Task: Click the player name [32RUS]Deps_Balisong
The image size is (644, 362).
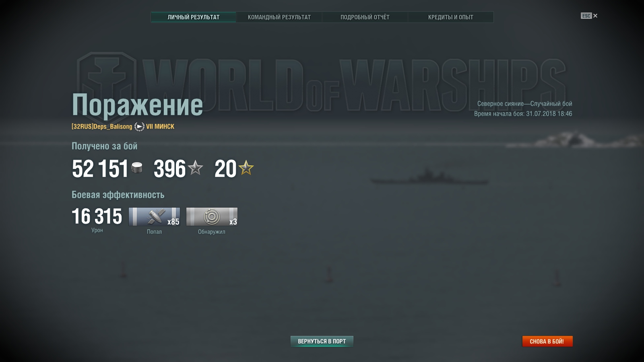Action: [x=102, y=126]
